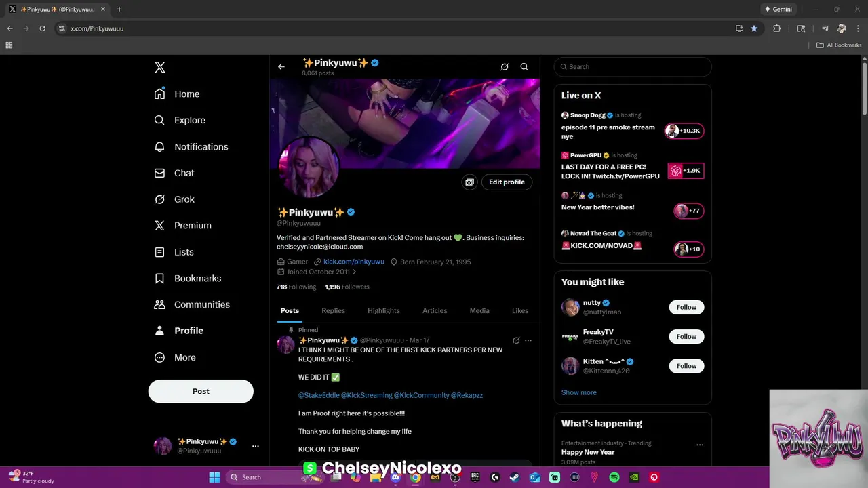Switch to the Highlights tab

[384, 311]
